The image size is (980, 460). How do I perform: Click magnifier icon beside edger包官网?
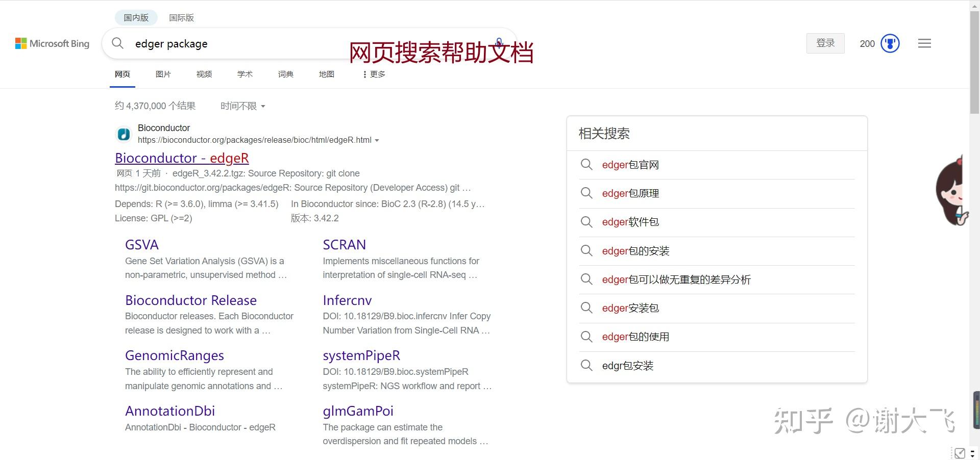pos(586,165)
